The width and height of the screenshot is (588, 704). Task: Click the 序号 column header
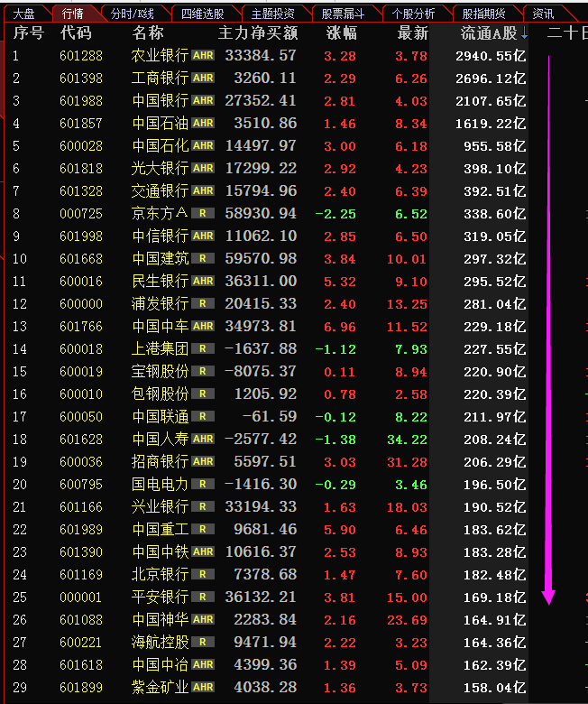tap(29, 33)
